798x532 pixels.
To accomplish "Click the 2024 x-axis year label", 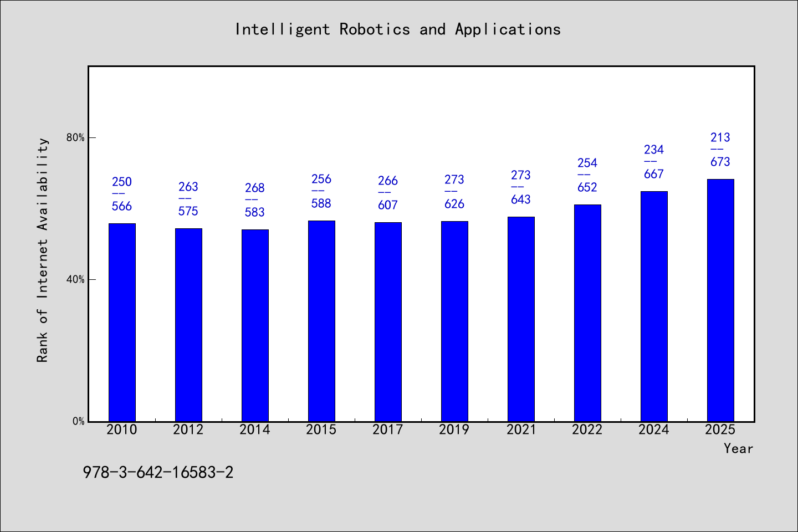I will [x=654, y=429].
